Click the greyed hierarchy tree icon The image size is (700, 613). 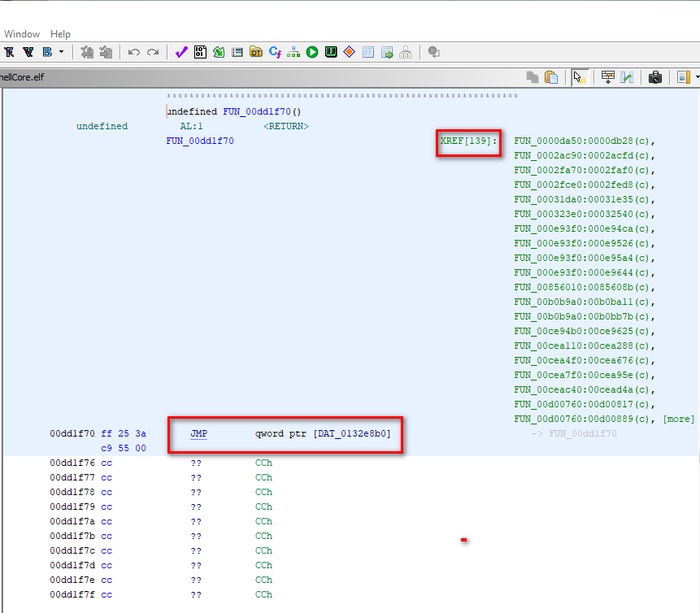coord(406,52)
